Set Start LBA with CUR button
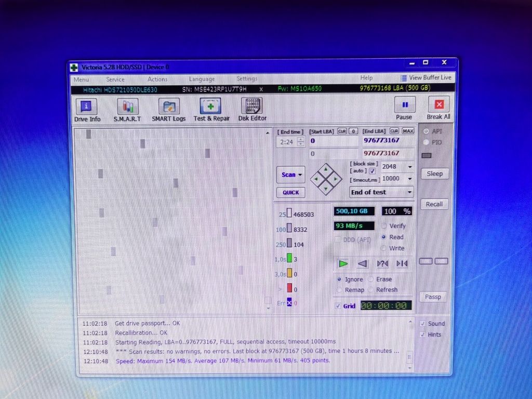Screen dimensions: 532x399 342,131
